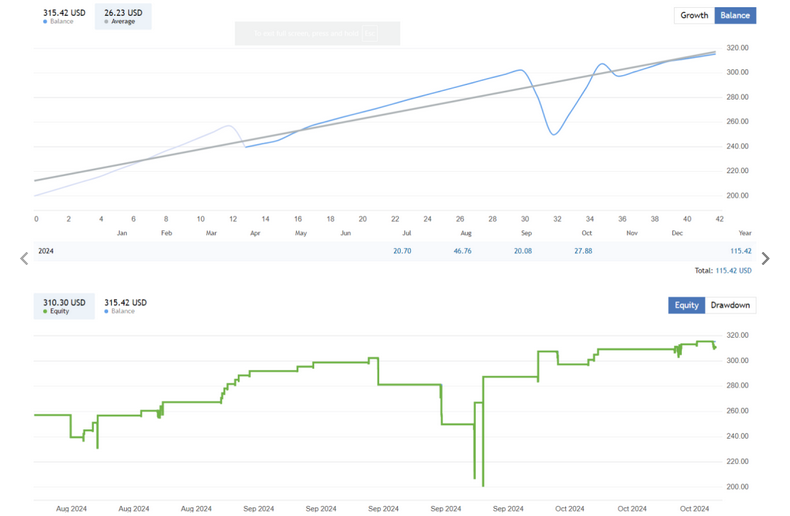Select the Balance tab on top chart

[735, 15]
